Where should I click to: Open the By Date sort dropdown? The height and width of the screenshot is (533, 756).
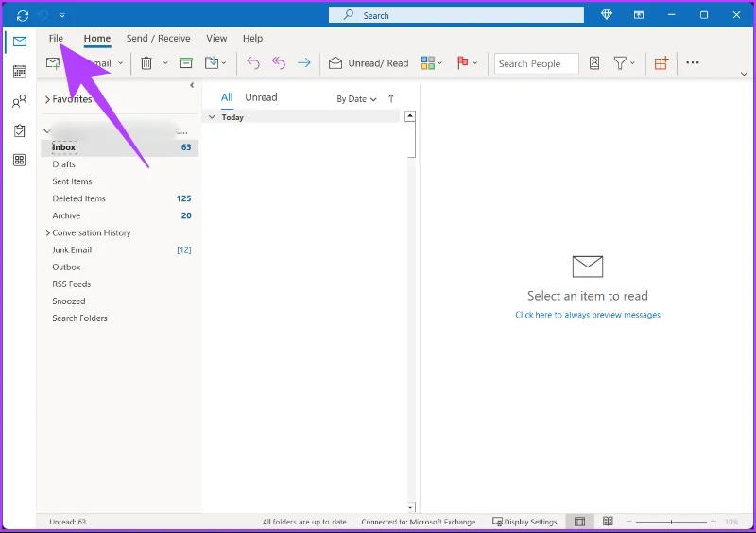(356, 99)
